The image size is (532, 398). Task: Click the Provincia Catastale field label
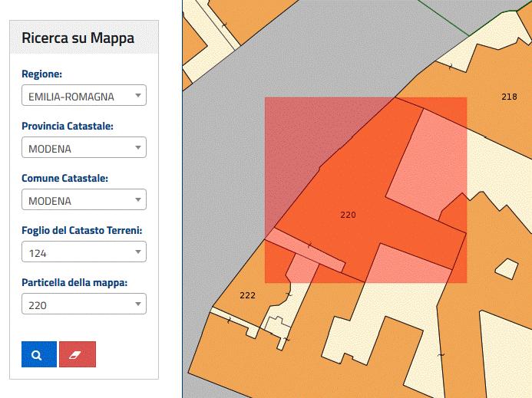[x=68, y=126]
